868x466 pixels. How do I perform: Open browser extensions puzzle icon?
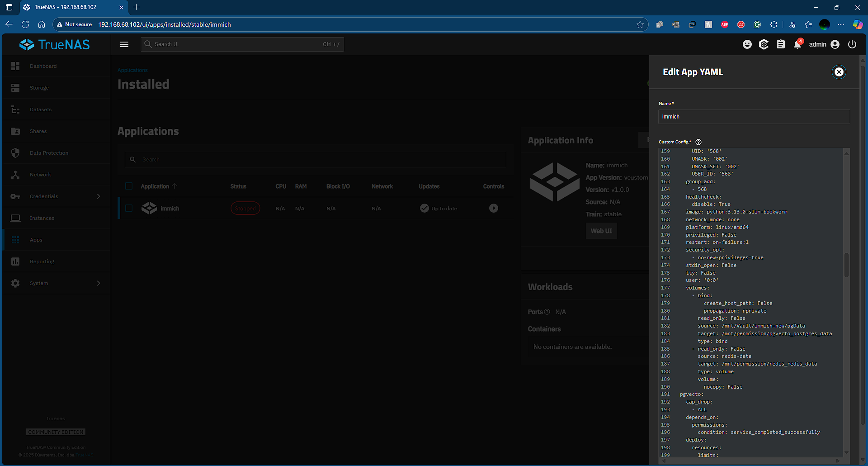pos(774,24)
